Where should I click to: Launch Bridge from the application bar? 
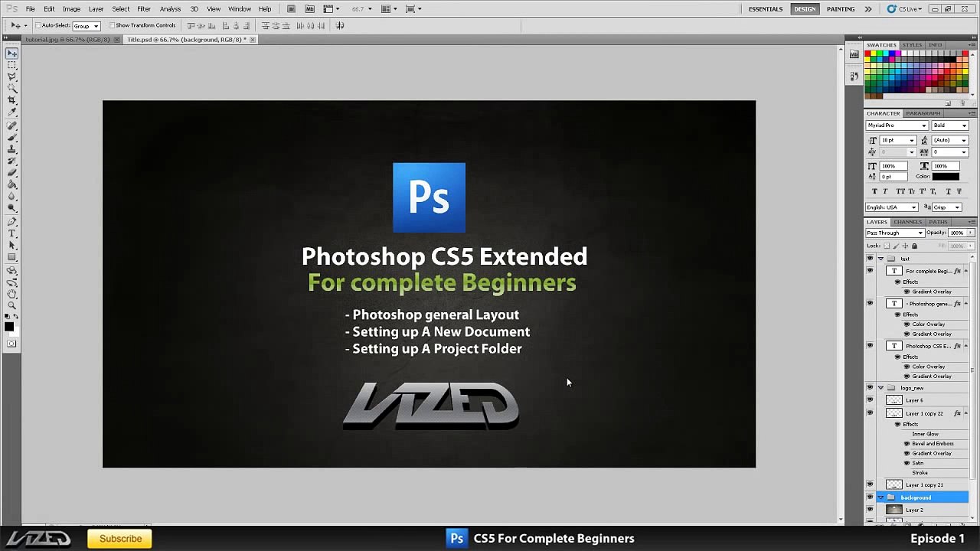click(x=291, y=9)
